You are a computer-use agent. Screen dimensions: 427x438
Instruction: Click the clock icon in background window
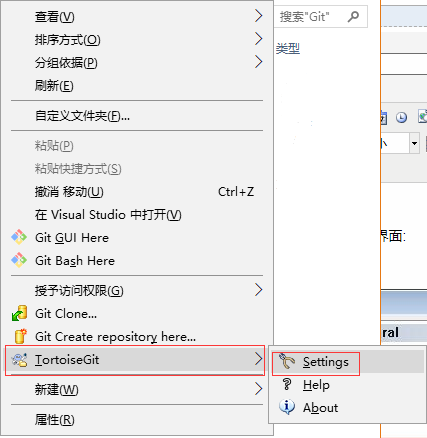coord(401,117)
